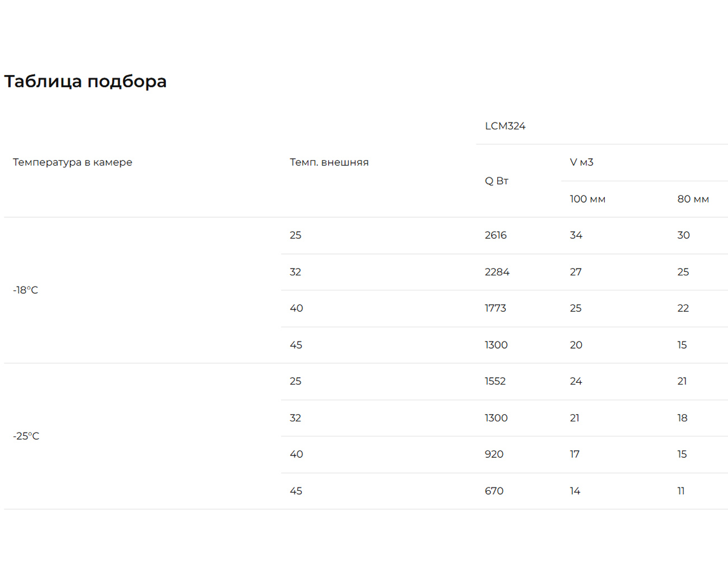Click the volume value 11
The width and height of the screenshot is (728, 582).
(x=681, y=491)
